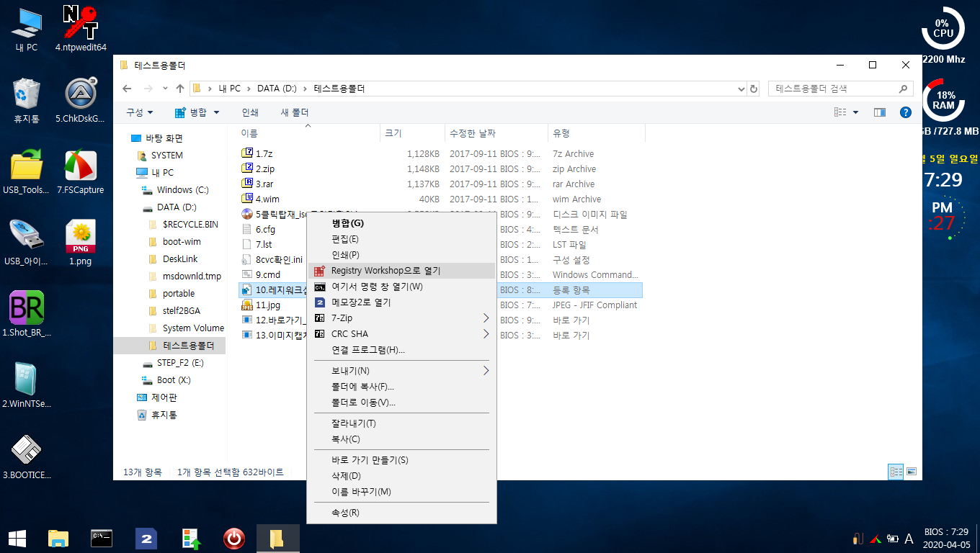Open 3.BOOTICE desktop icon

26,457
